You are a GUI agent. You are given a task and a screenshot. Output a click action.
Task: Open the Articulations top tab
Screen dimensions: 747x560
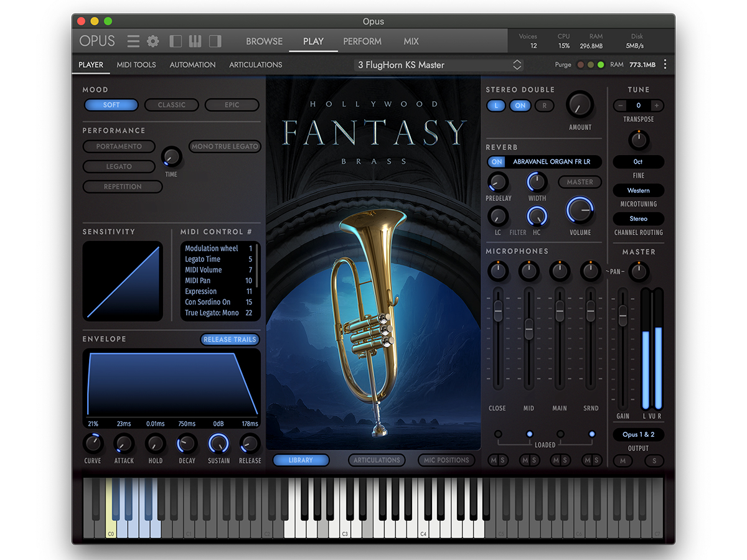coord(256,65)
